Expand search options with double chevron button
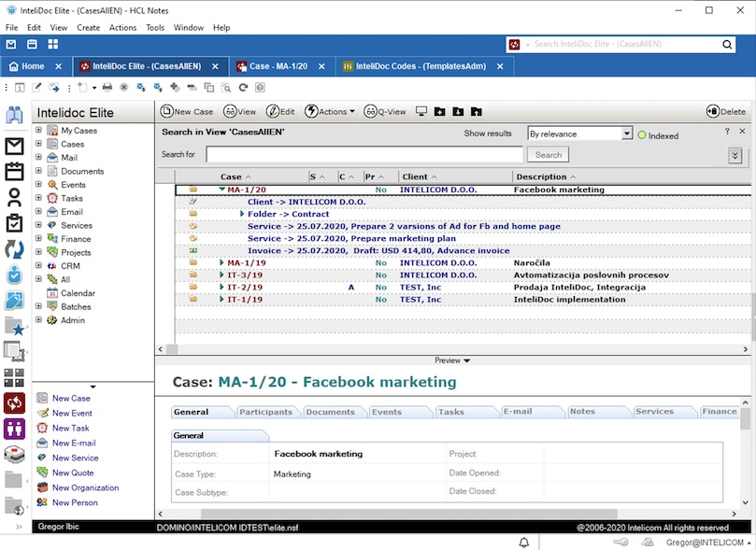This screenshot has height=550, width=756. click(x=735, y=156)
